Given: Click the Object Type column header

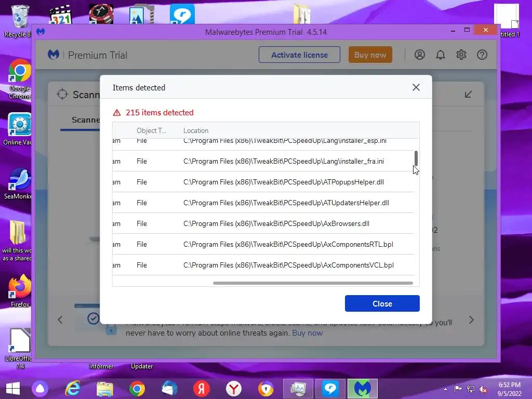Looking at the screenshot, I should pyautogui.click(x=151, y=130).
